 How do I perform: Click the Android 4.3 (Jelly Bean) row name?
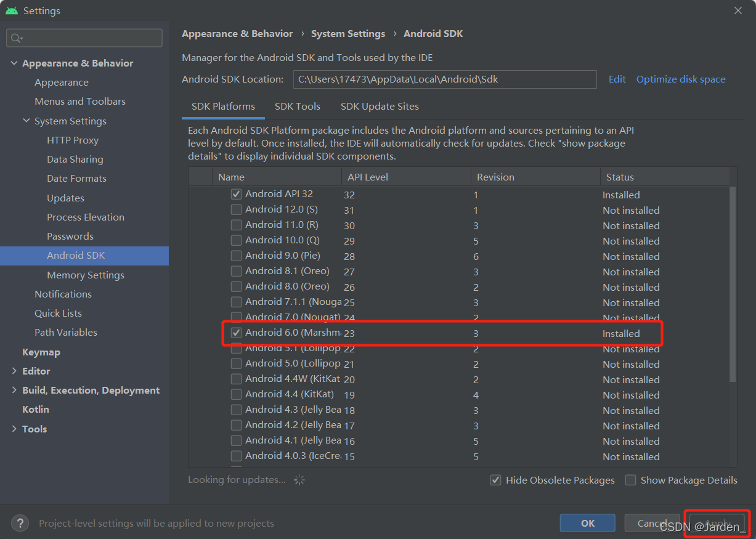(293, 410)
